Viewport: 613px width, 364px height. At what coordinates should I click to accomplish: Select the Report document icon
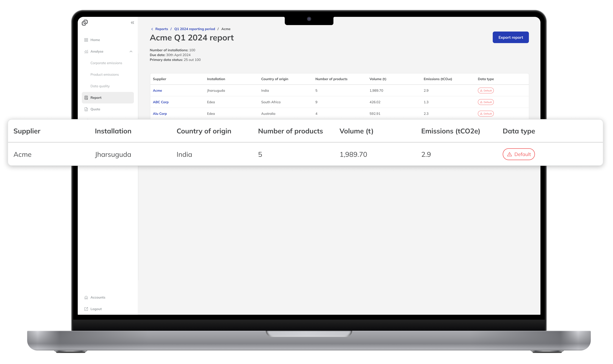click(86, 97)
